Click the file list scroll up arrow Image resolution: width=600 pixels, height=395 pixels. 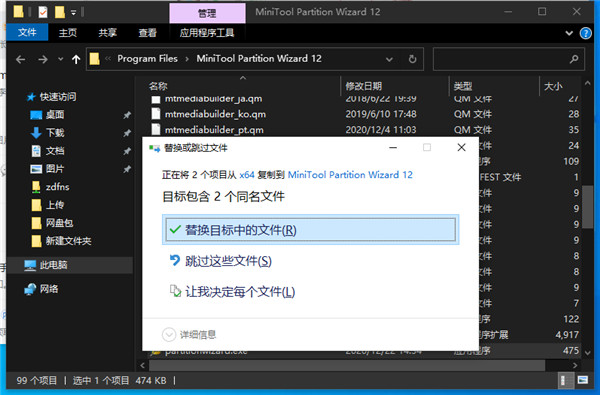click(587, 83)
